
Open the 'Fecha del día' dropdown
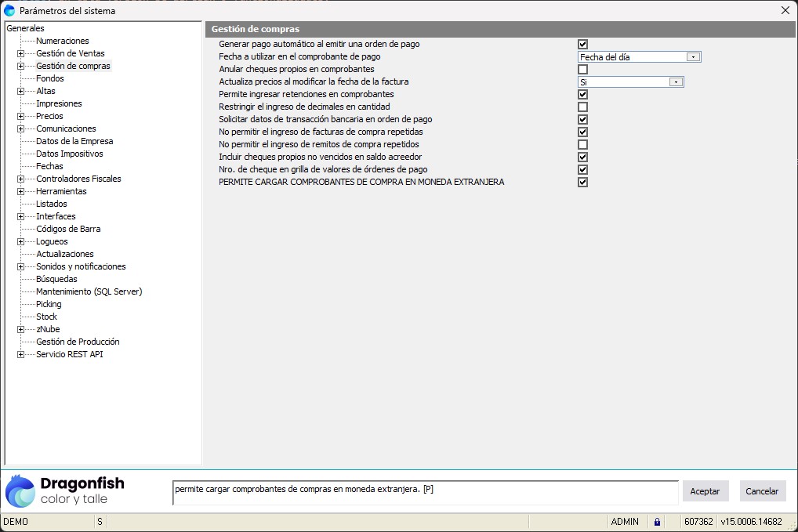tap(693, 57)
